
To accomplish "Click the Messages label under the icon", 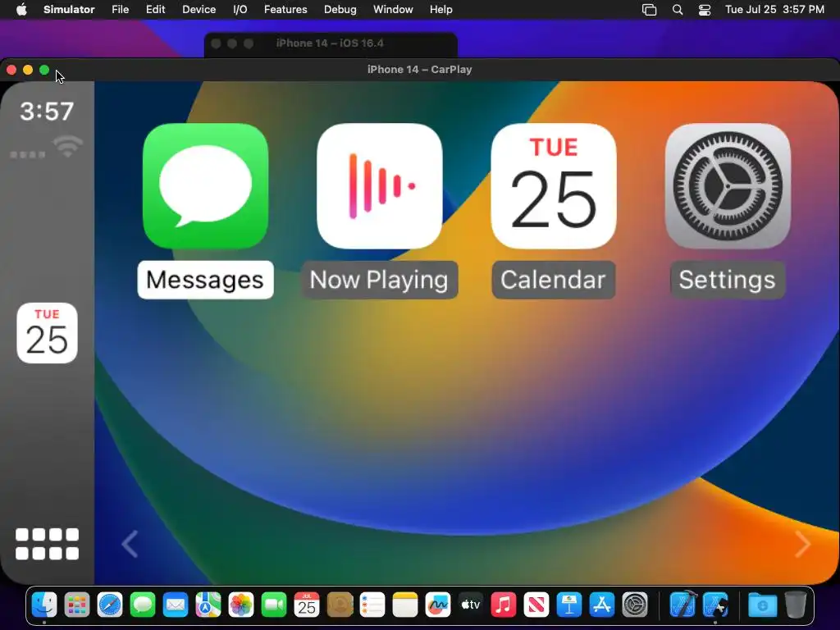I will [x=205, y=280].
